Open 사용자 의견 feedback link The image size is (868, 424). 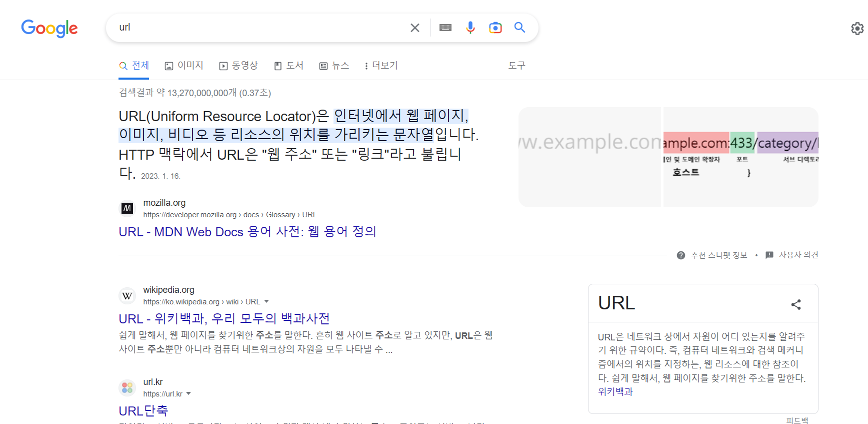click(x=798, y=255)
